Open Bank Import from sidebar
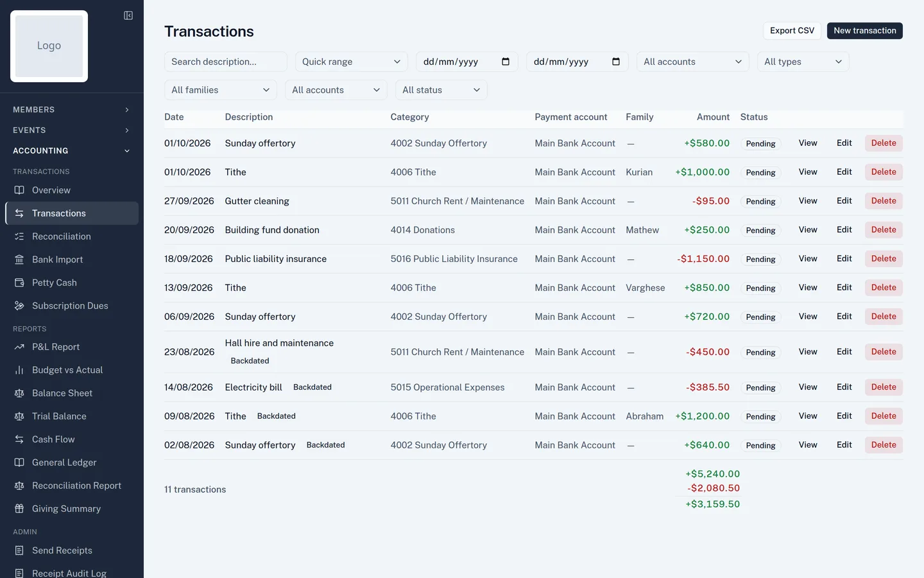This screenshot has width=924, height=578. tap(72, 259)
